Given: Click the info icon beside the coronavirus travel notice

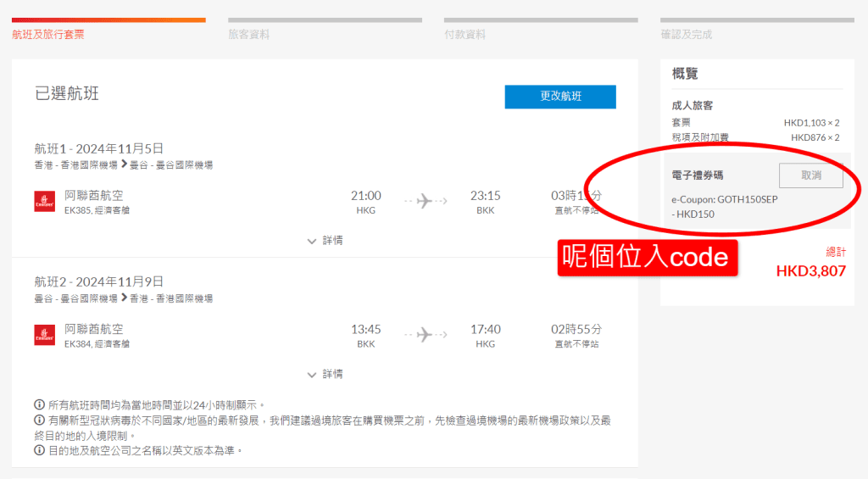Looking at the screenshot, I should [x=40, y=420].
